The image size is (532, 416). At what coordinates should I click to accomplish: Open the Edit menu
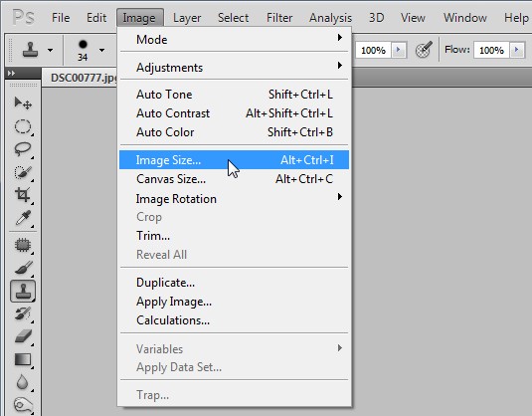click(96, 18)
